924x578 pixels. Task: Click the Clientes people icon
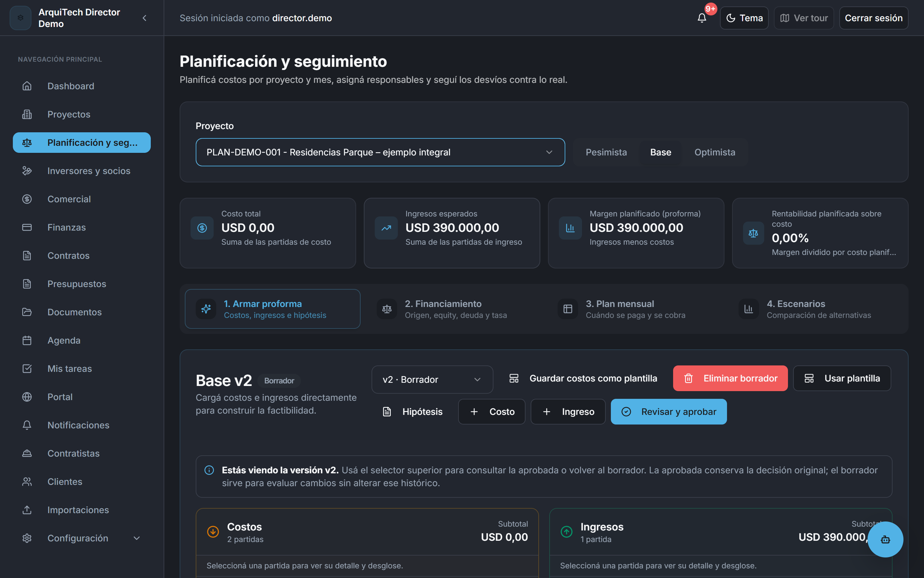[x=27, y=482]
